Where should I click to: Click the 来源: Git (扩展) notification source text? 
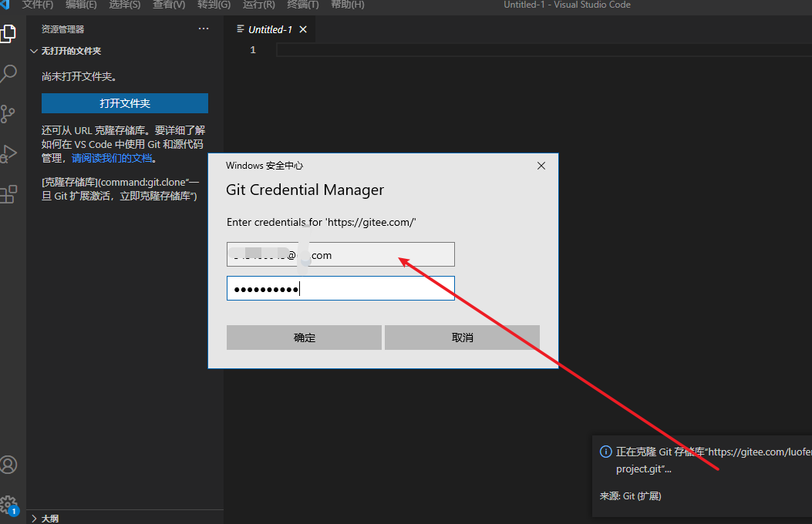click(x=630, y=496)
